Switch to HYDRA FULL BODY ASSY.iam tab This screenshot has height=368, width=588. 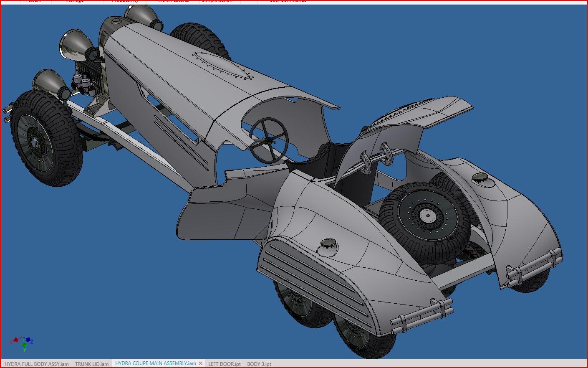click(37, 364)
